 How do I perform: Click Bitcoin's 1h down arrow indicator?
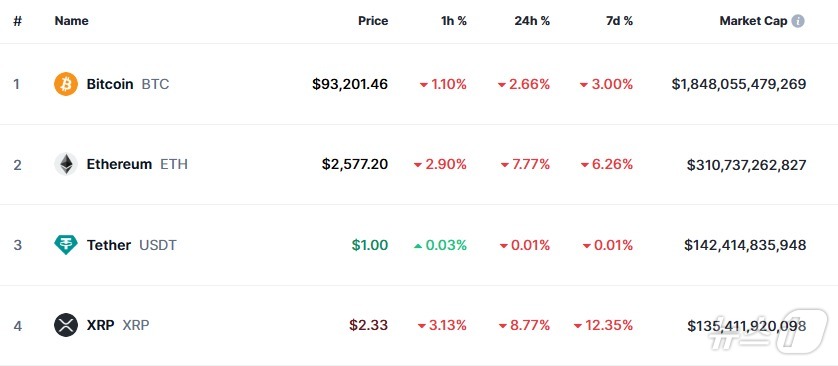click(x=424, y=84)
